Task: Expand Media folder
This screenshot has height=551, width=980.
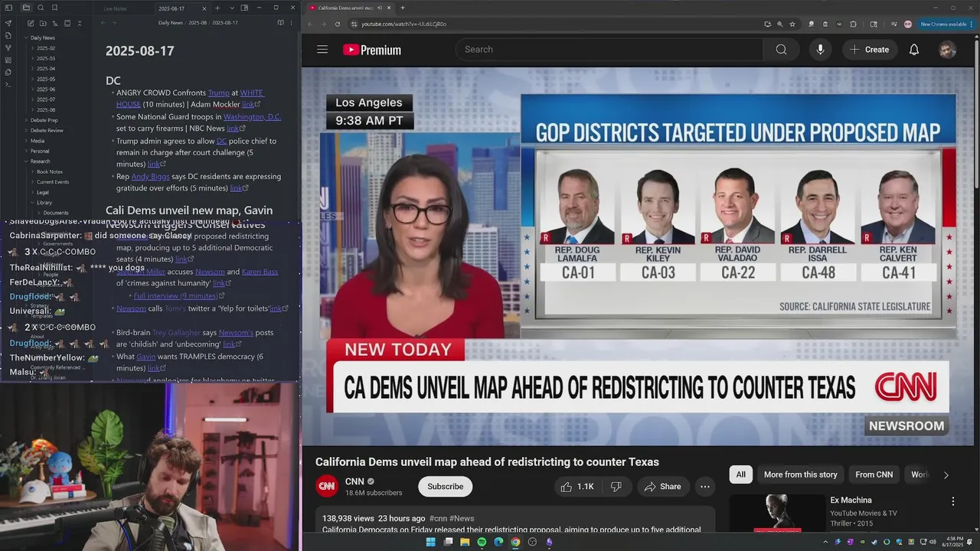Action: coord(26,141)
